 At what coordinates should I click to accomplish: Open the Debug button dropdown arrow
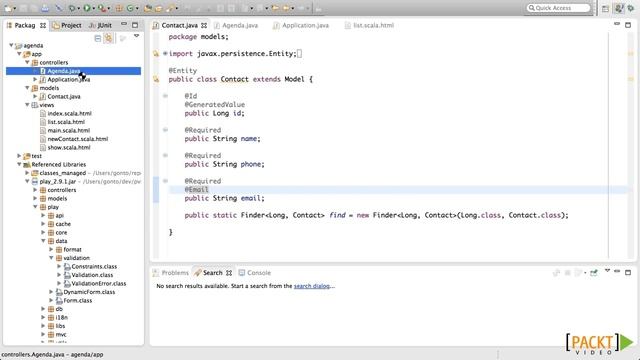pos(78,8)
